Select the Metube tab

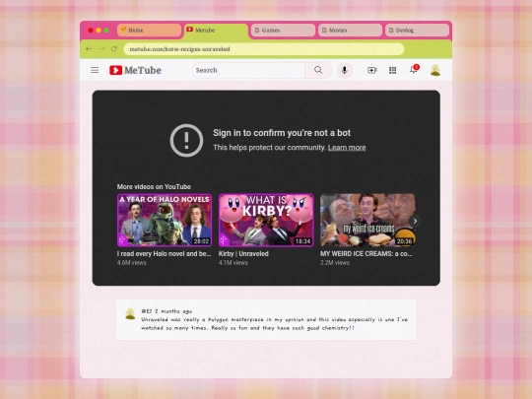215,31
